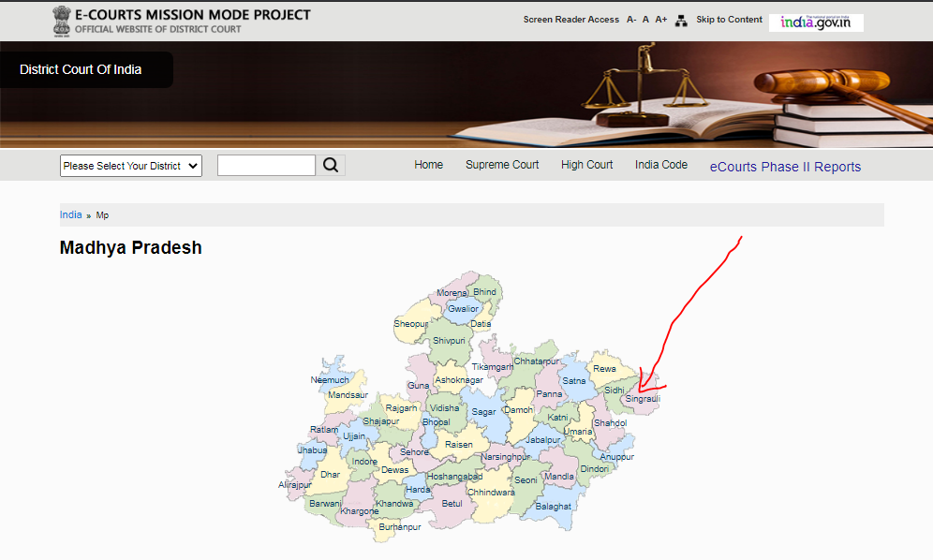Click the A+ font size enlarger
This screenshot has width=933, height=560.
click(x=660, y=19)
